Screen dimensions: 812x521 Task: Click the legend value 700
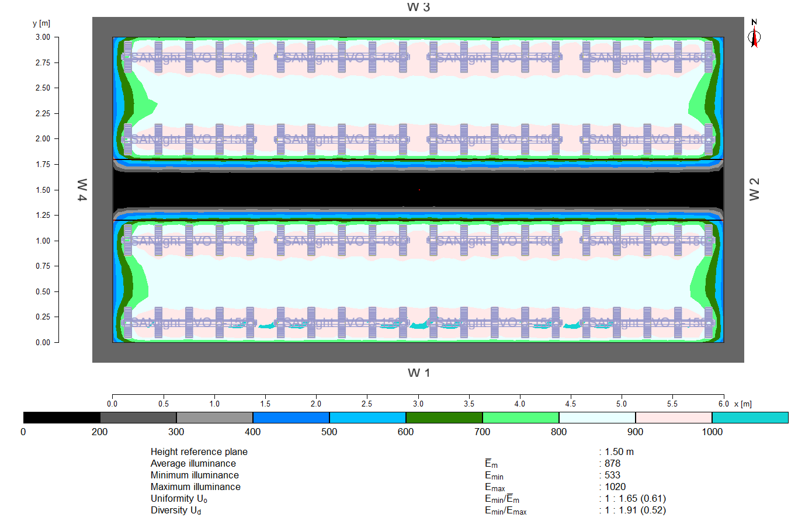point(483,432)
